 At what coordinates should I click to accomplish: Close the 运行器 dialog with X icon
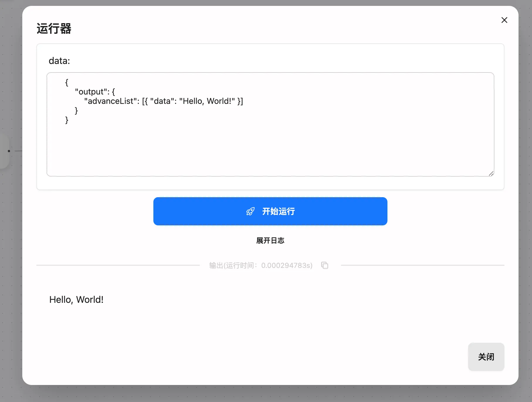(504, 20)
